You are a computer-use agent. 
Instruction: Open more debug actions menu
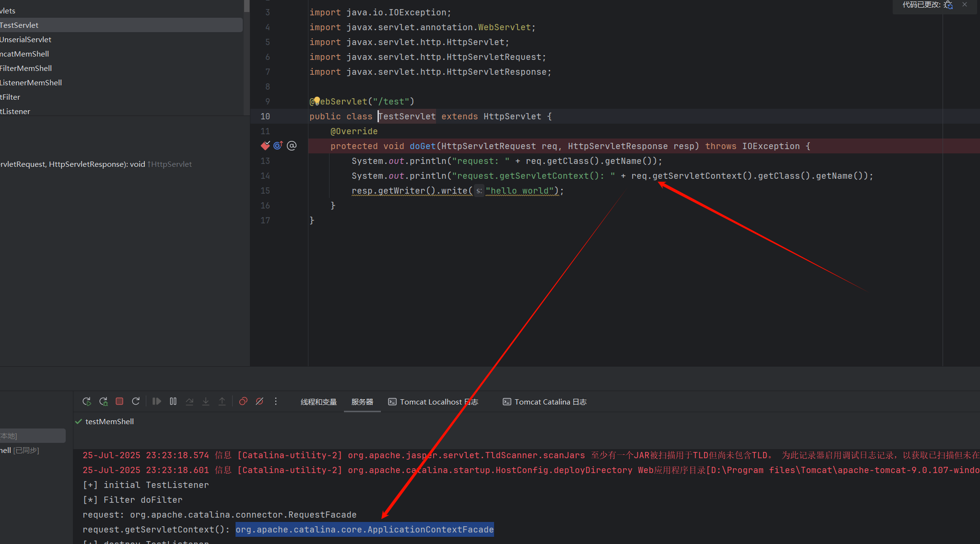click(276, 401)
